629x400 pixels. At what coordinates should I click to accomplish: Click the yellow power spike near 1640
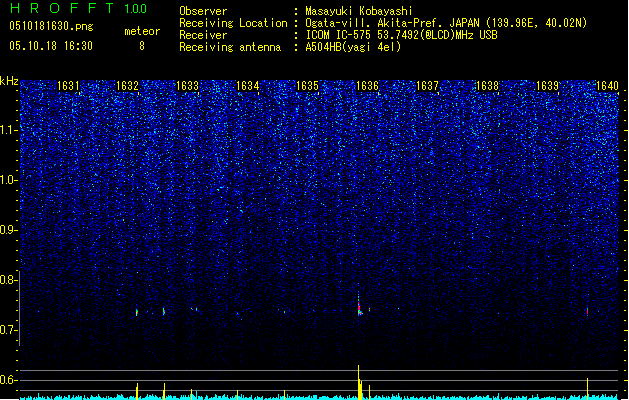pos(588,389)
